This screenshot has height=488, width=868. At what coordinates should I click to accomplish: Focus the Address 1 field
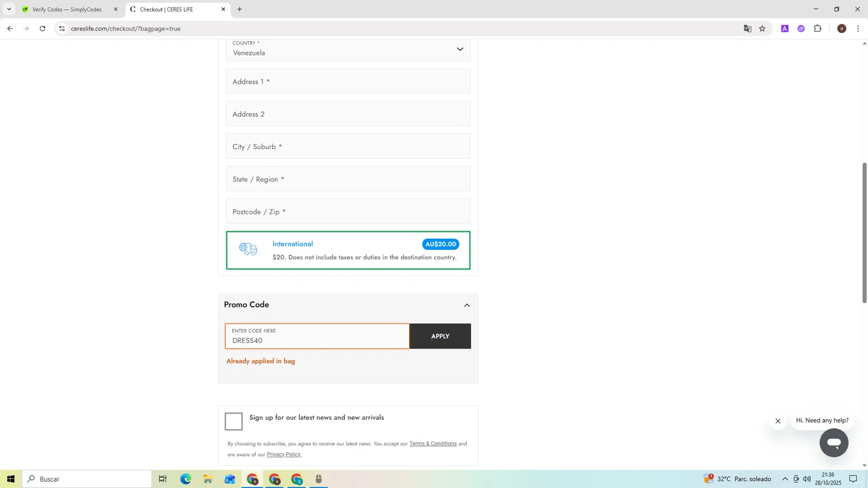click(x=348, y=81)
